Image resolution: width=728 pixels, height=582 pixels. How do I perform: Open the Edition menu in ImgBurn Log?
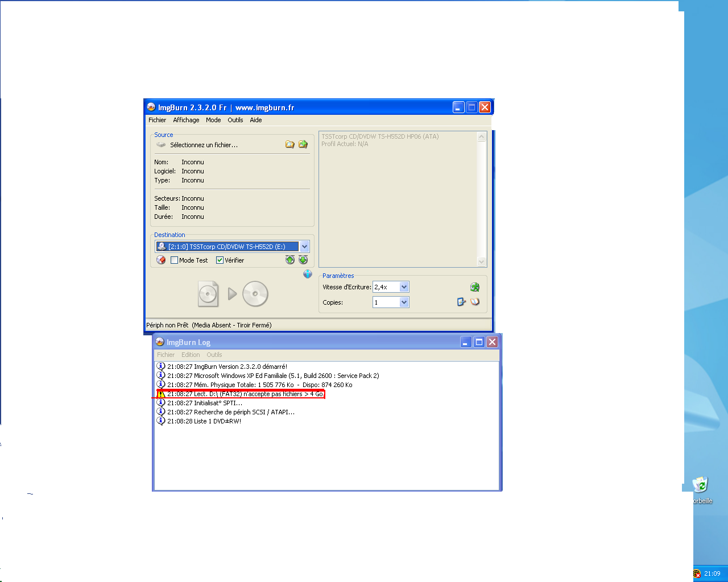191,355
